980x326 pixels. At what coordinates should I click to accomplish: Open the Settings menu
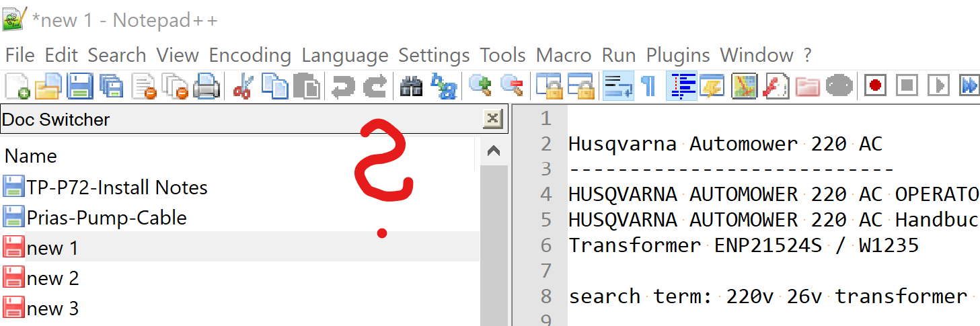coord(434,55)
